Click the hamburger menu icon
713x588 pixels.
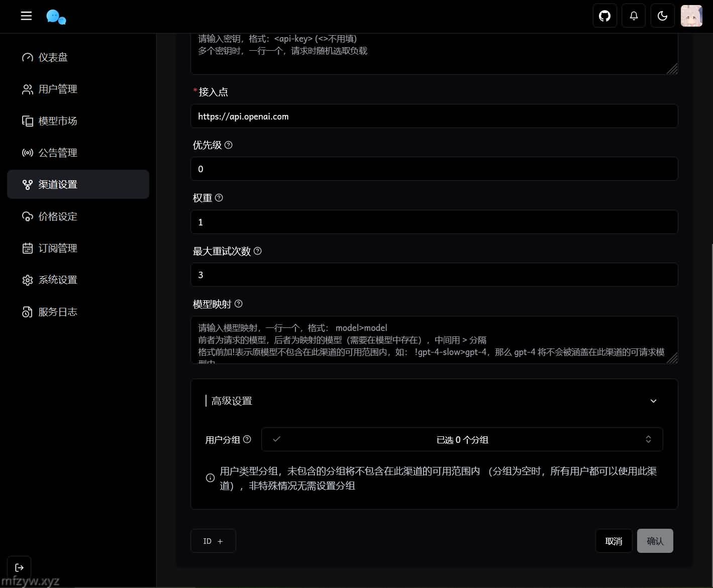[26, 16]
